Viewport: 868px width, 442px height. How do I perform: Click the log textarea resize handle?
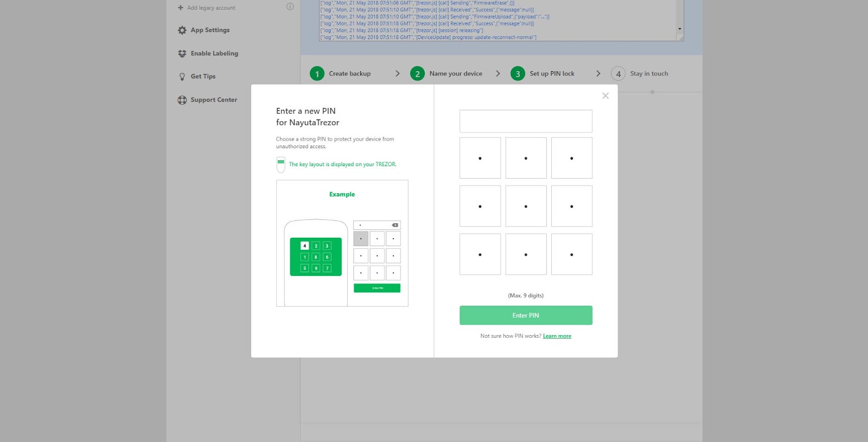tap(680, 37)
